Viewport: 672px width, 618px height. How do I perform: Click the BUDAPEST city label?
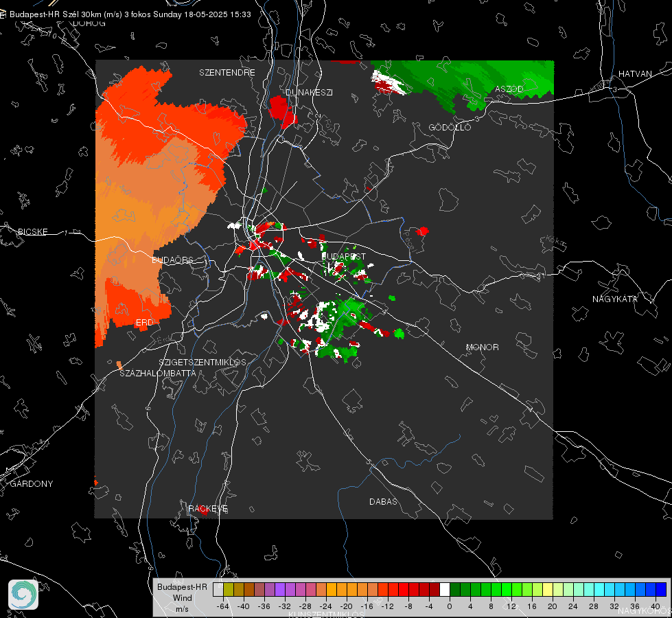[344, 256]
